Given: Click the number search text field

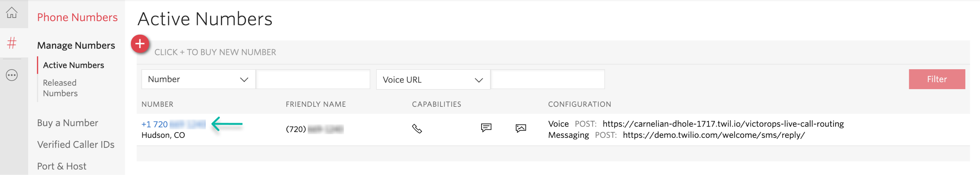Looking at the screenshot, I should (313, 80).
